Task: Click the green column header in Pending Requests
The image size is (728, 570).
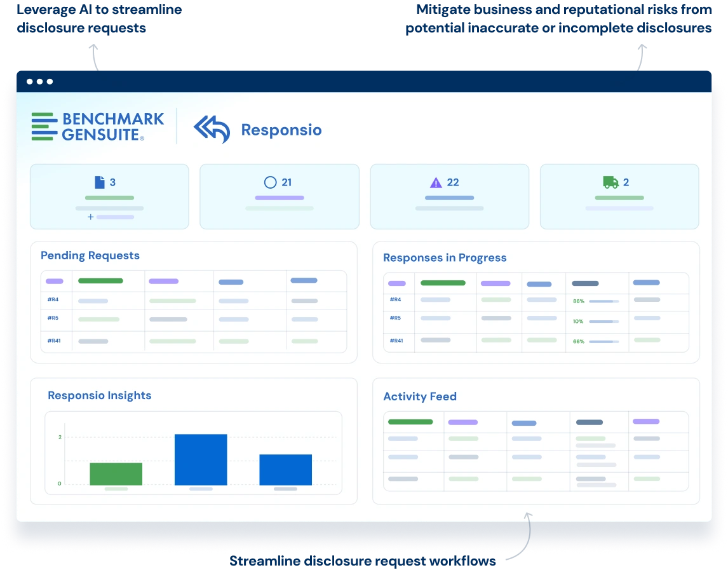Action: pos(100,281)
